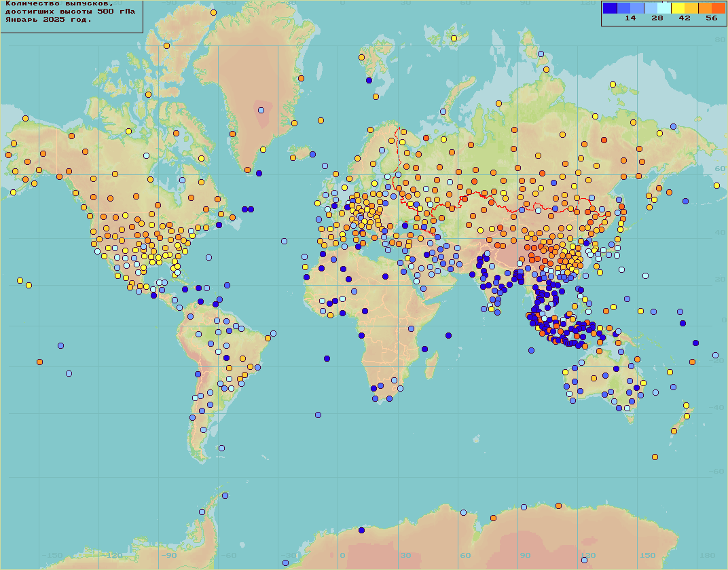Screen dimensions: 728x570
Task: Click the orange marker south of New Zealand
Action: coord(655,457)
